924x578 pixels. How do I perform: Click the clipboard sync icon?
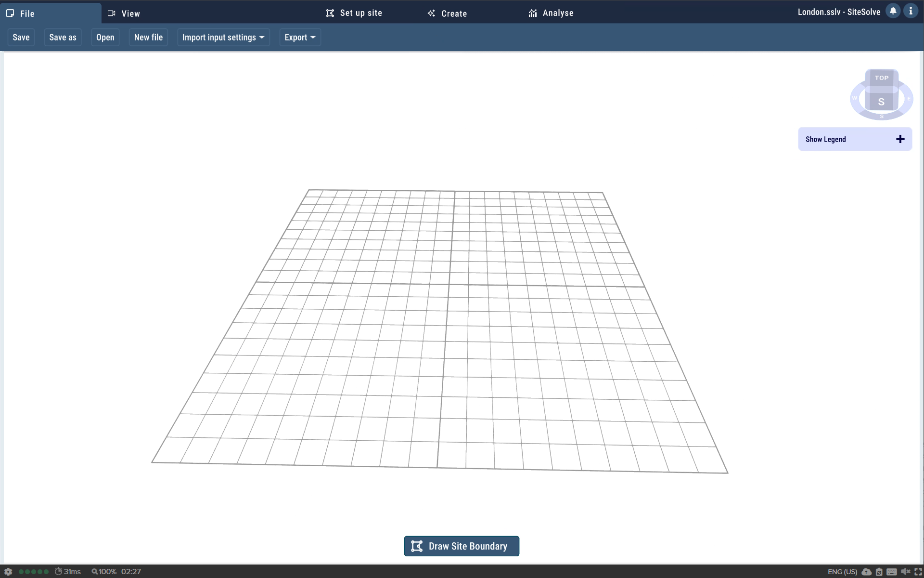point(879,572)
